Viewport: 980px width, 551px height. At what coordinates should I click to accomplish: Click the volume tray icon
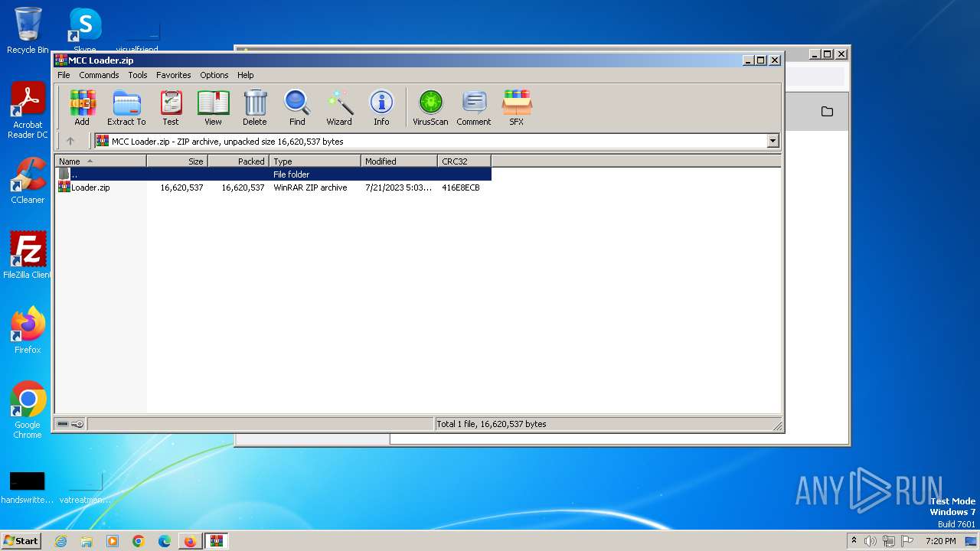coord(871,541)
